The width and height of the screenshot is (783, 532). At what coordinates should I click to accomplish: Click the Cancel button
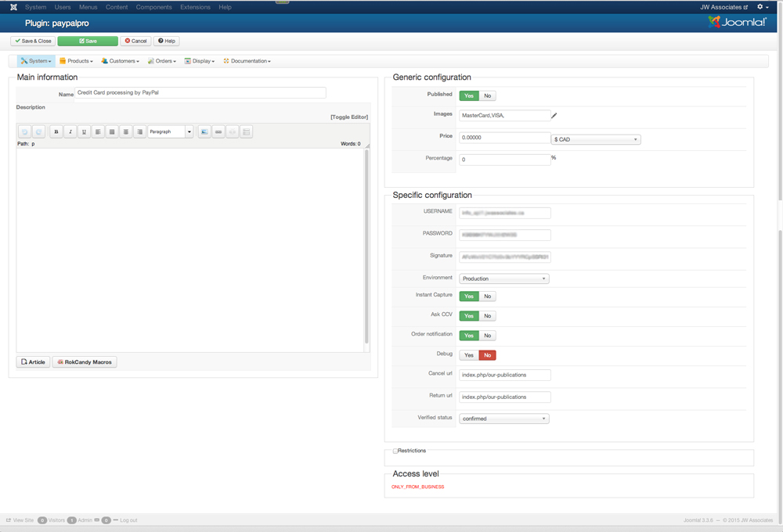[x=135, y=41]
